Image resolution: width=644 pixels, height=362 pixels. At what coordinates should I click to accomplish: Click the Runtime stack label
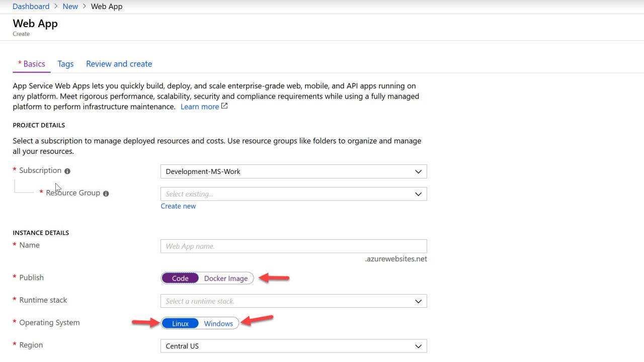43,300
